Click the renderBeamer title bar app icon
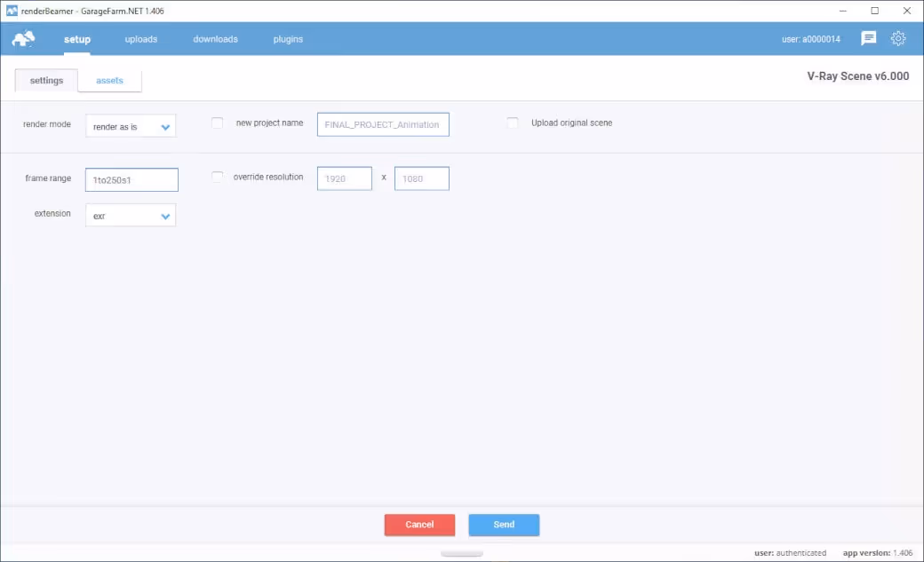The image size is (924, 562). (12, 11)
